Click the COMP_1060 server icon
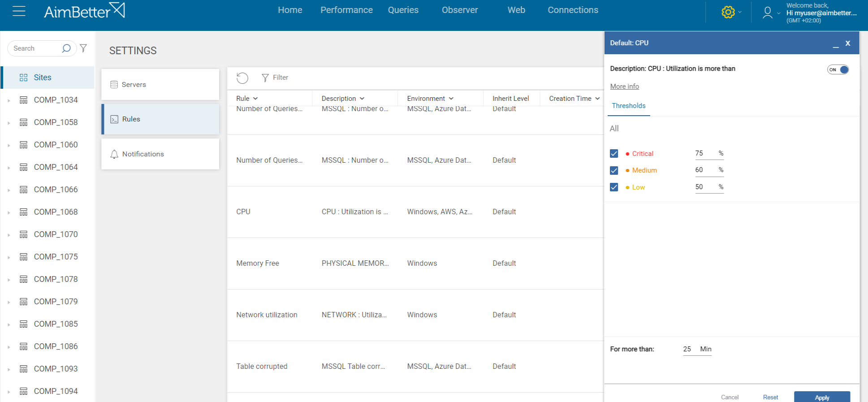The height and width of the screenshot is (402, 868). [24, 145]
